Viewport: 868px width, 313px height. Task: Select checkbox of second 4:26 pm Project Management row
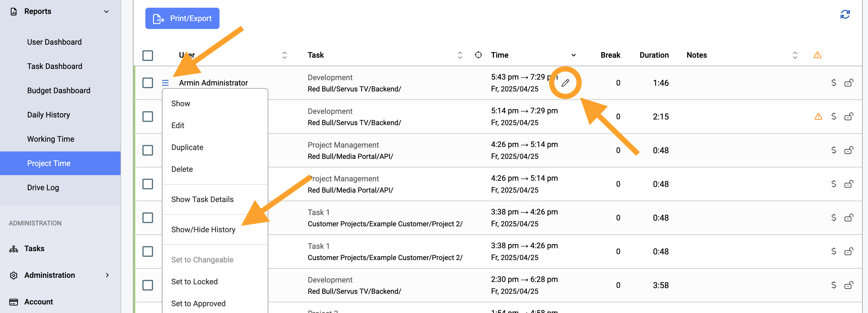pyautogui.click(x=148, y=184)
